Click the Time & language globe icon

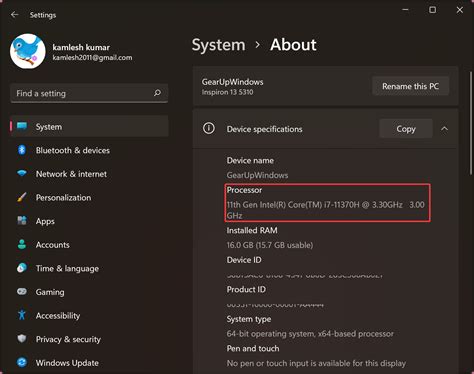tap(22, 268)
